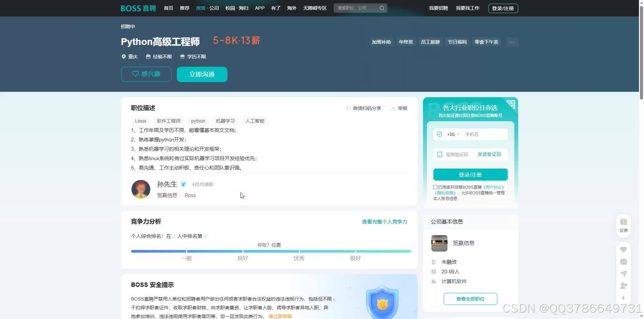Viewport: 644px width, 319px height.
Task: Click the verified V badge next to 孙先生
Action: (183, 184)
